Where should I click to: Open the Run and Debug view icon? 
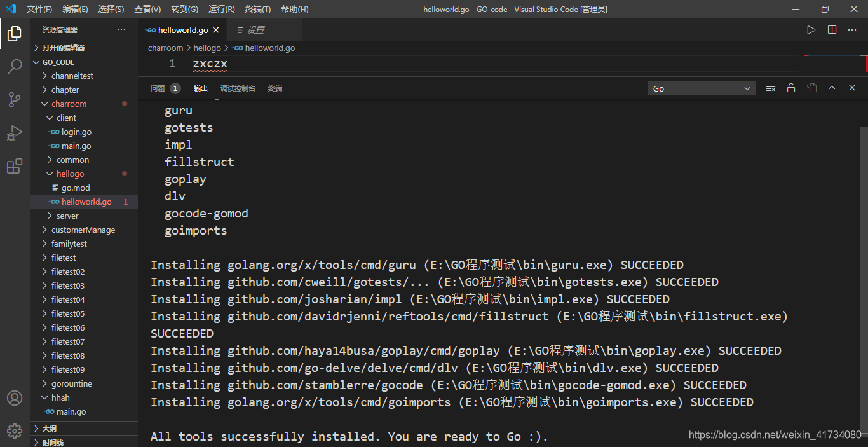coord(15,133)
